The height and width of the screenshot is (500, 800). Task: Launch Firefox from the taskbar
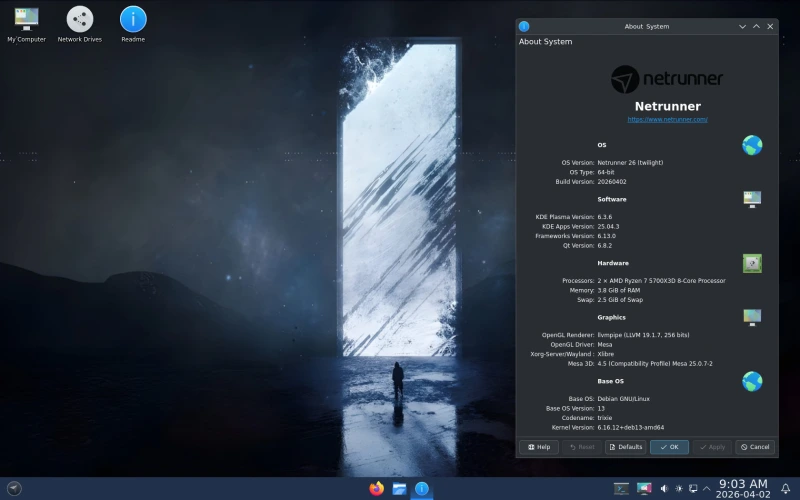coord(377,489)
